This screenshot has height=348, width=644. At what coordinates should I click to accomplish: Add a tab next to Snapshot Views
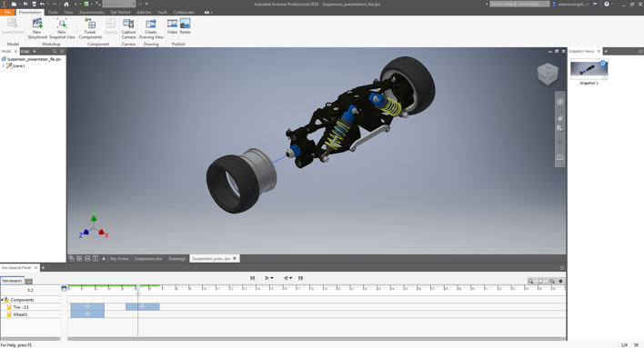coord(606,51)
